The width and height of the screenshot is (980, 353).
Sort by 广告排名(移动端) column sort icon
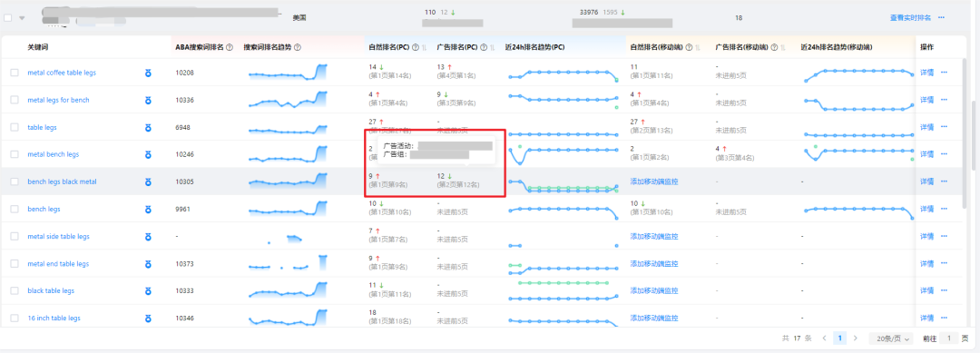[x=783, y=47]
